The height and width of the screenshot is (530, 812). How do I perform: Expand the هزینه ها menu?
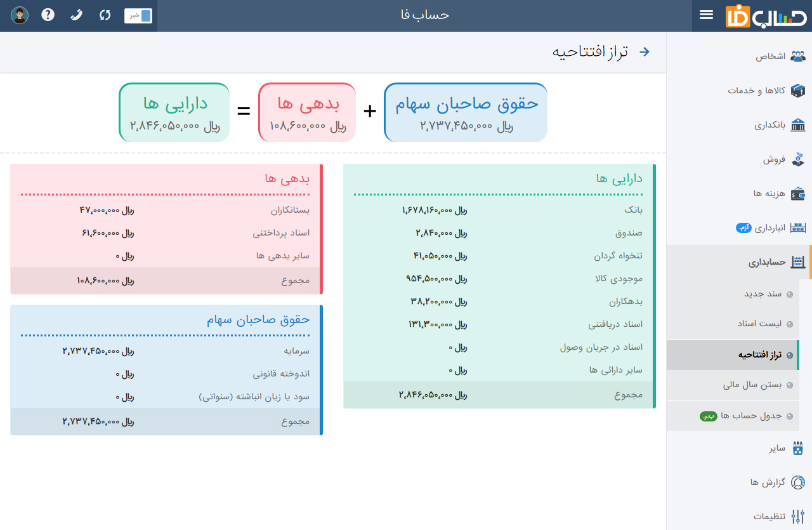(x=739, y=193)
